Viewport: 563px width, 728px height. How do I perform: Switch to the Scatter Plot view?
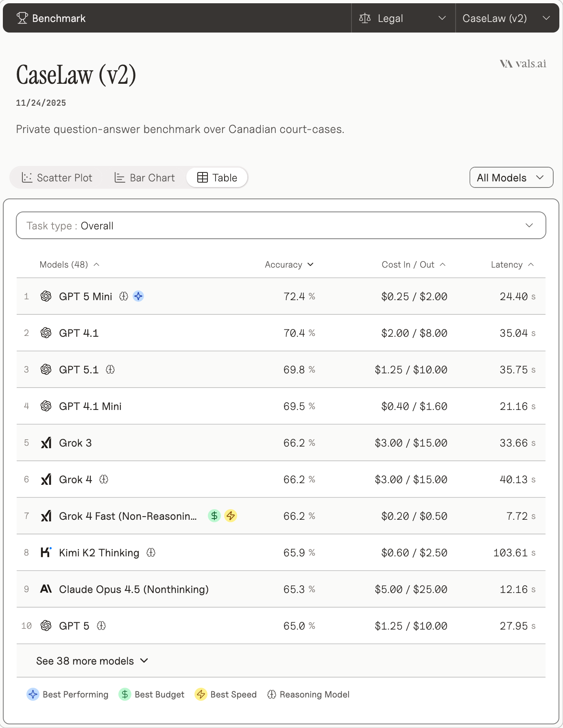57,178
